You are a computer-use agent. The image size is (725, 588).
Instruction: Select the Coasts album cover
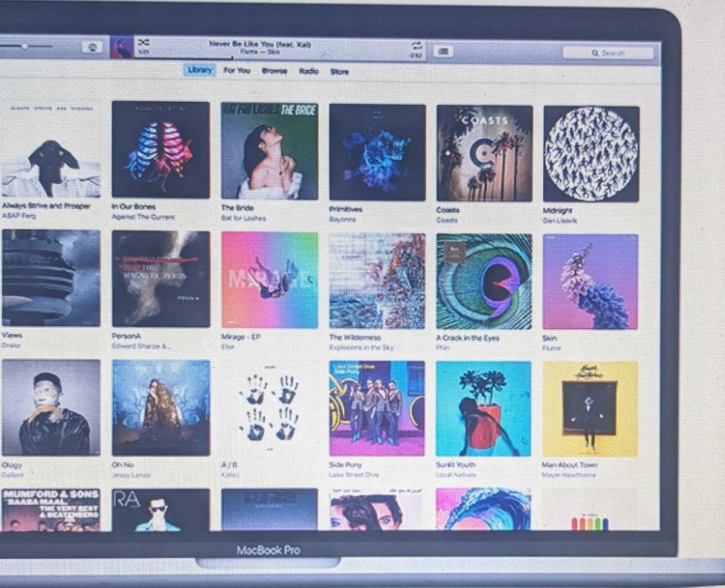pos(484,153)
